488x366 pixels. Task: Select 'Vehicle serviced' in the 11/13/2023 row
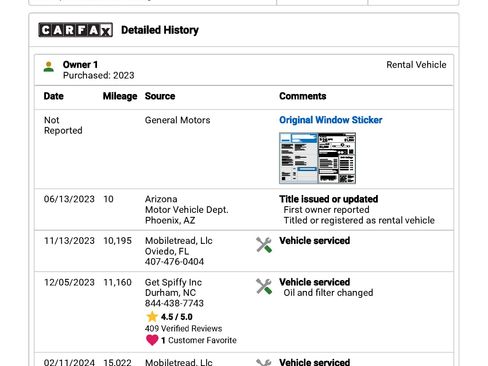(x=315, y=241)
